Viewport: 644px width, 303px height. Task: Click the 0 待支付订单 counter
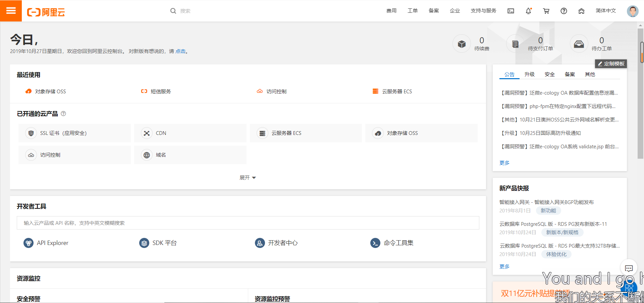(540, 40)
